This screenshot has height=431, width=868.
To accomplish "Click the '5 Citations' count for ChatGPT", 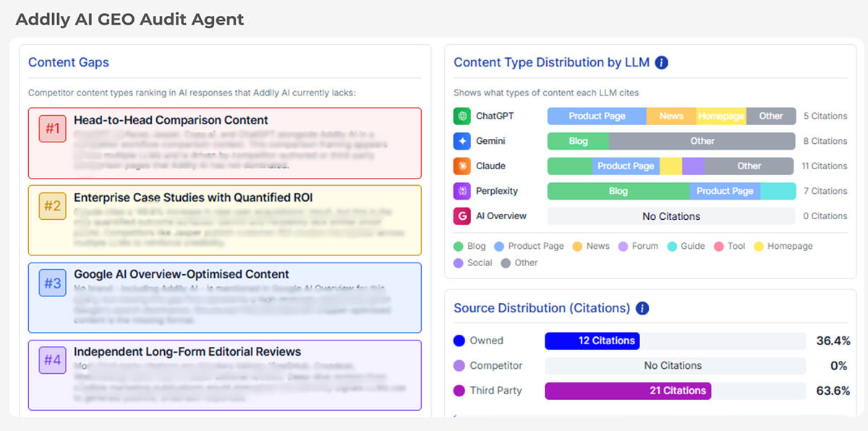I will [825, 116].
